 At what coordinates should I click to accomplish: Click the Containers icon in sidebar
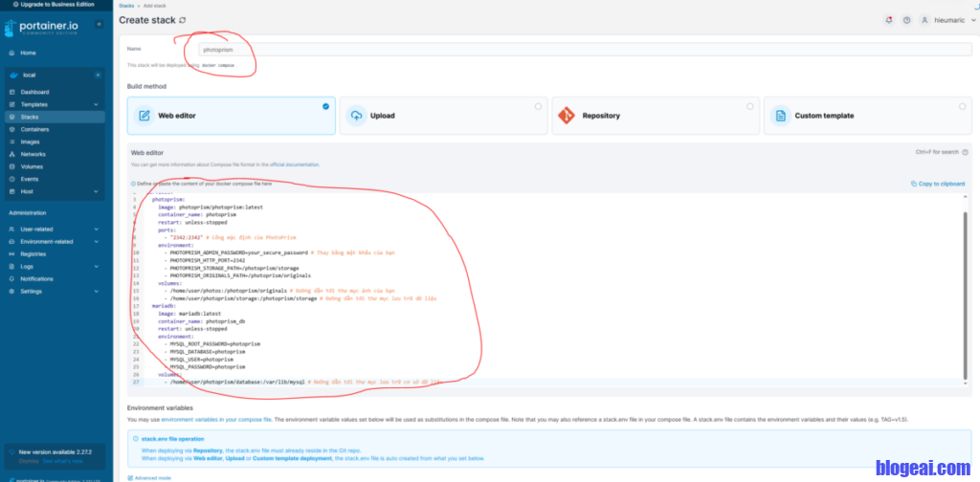[12, 129]
